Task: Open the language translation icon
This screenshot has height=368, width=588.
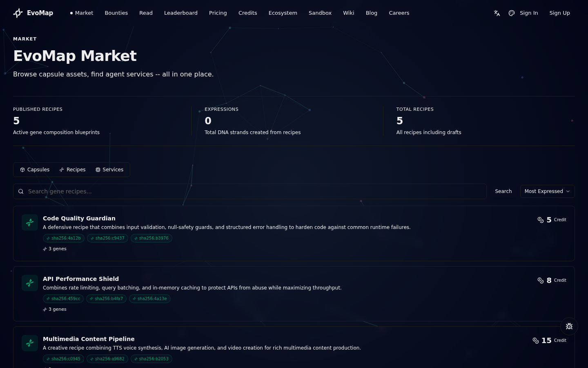Action: (497, 13)
